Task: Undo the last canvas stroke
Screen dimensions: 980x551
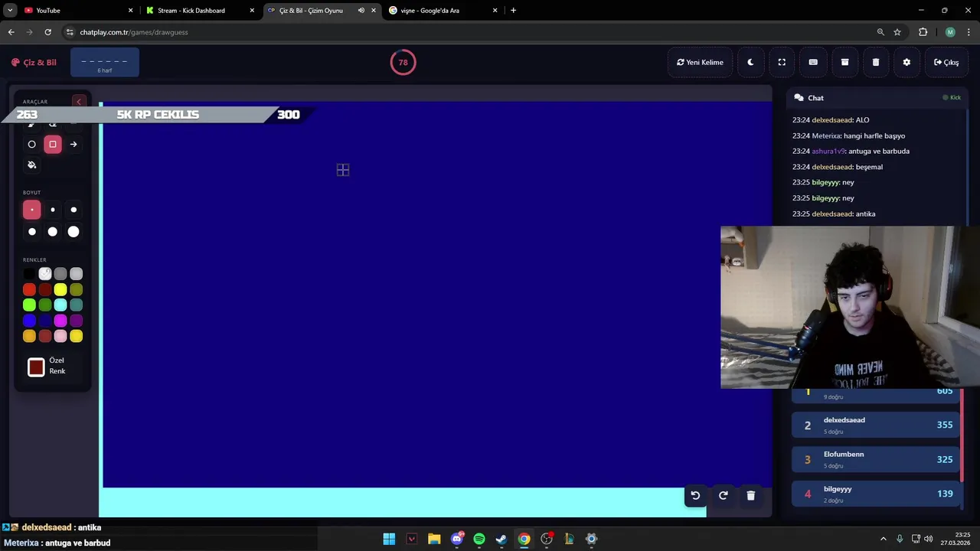Action: [x=695, y=495]
